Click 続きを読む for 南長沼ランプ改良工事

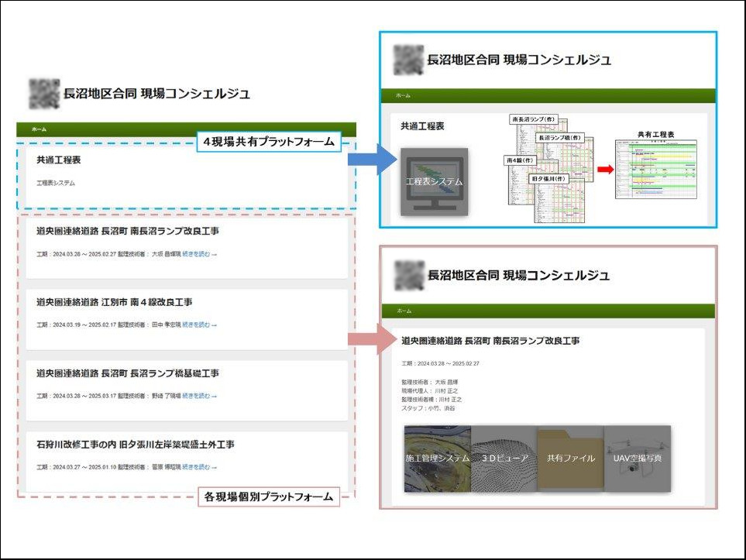pyautogui.click(x=199, y=253)
